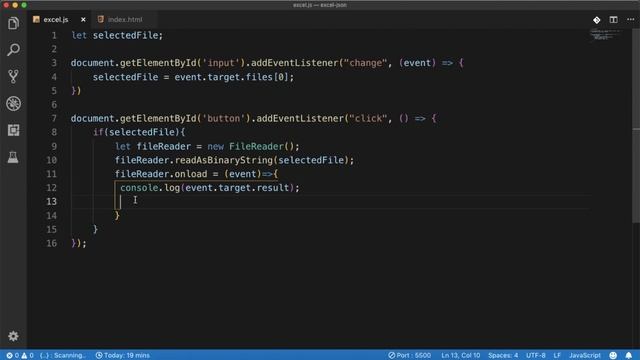Close the excel.js tab
The height and width of the screenshot is (360, 640).
click(83, 20)
